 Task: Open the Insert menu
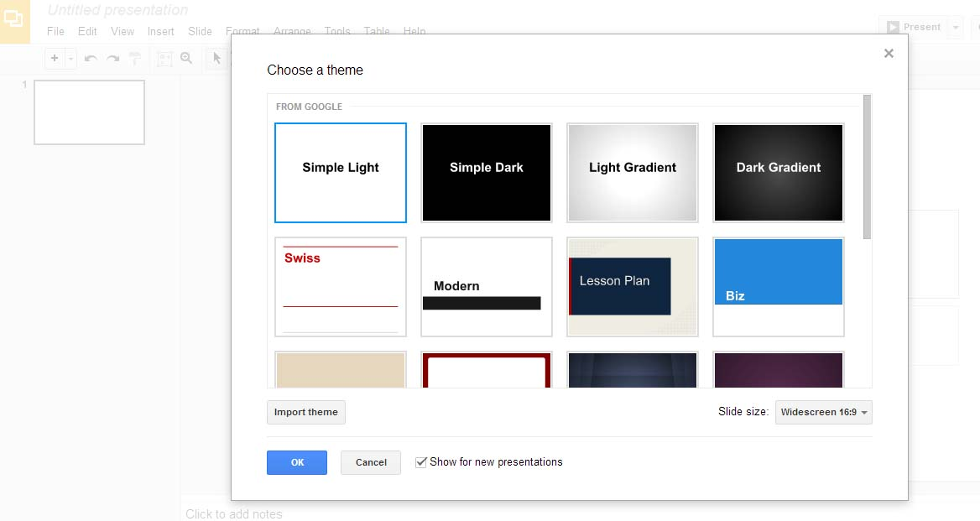point(160,31)
